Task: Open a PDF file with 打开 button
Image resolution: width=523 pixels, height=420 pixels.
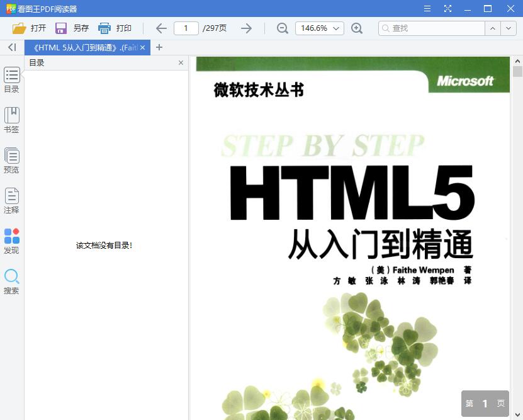Action: point(29,28)
